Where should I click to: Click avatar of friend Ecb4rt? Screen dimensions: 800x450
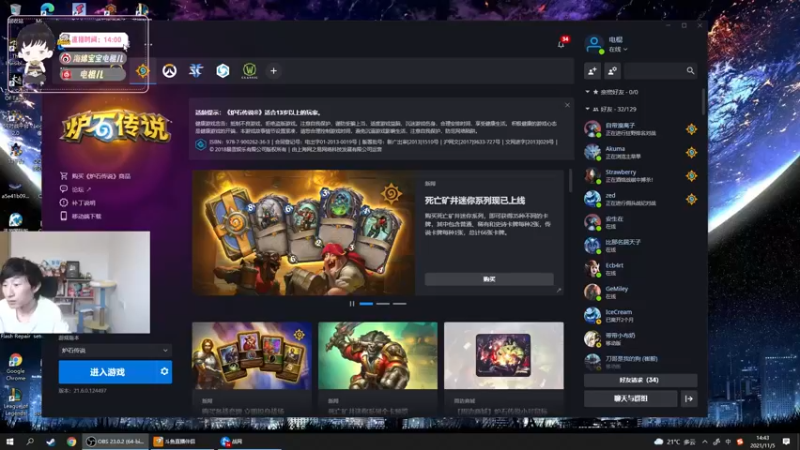point(592,268)
